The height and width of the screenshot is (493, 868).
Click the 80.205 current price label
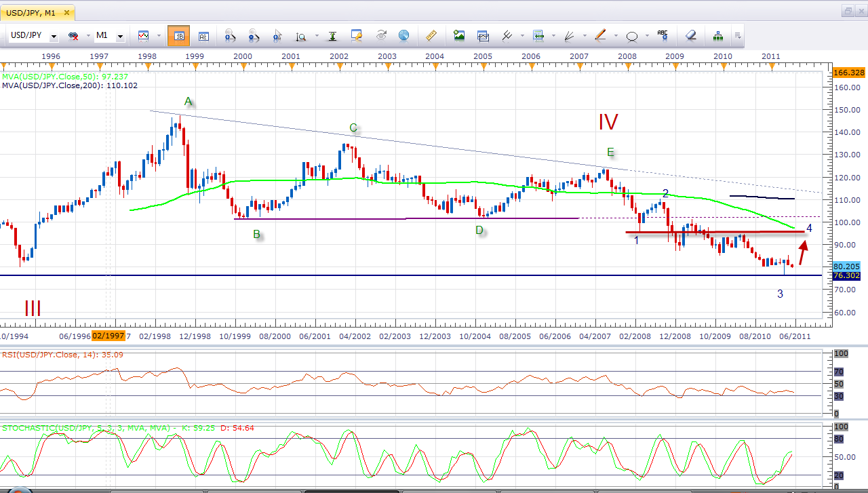tap(846, 267)
